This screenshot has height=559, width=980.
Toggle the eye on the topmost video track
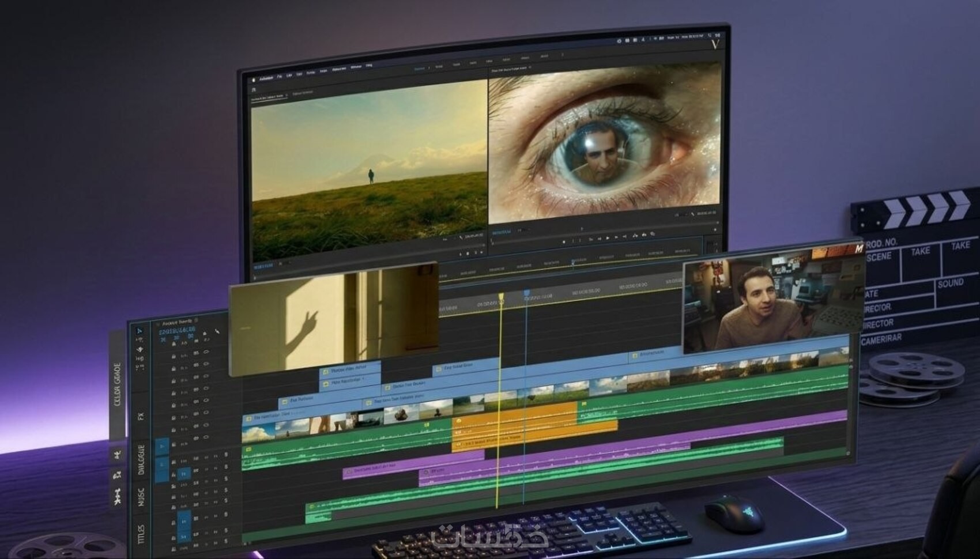click(206, 352)
